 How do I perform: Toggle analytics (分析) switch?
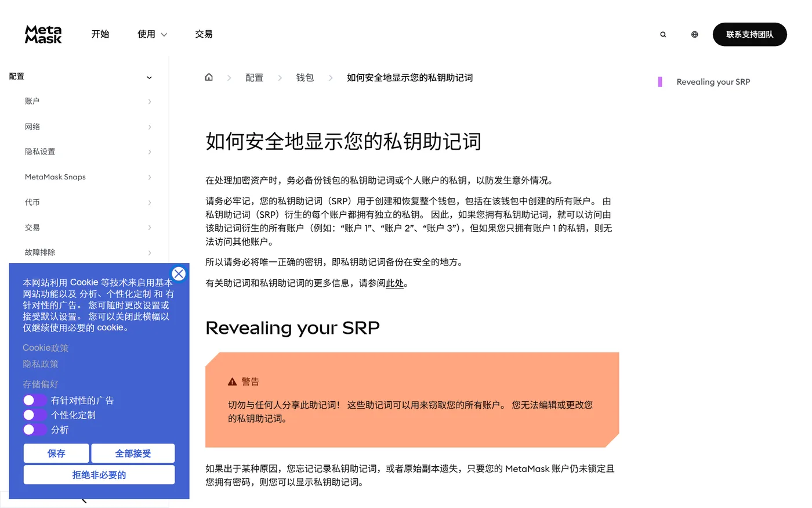[x=35, y=430]
